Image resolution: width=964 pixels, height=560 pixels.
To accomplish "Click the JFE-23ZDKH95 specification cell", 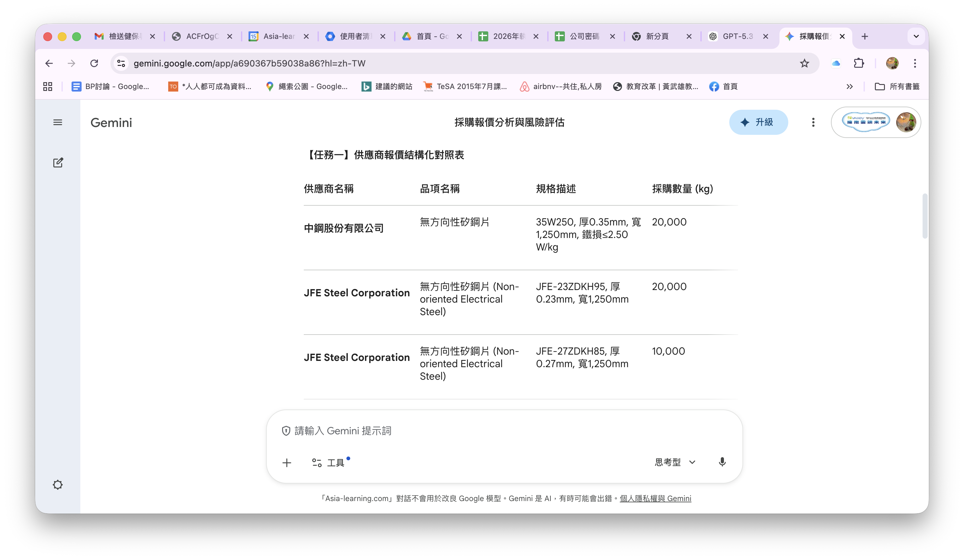I will click(x=582, y=293).
